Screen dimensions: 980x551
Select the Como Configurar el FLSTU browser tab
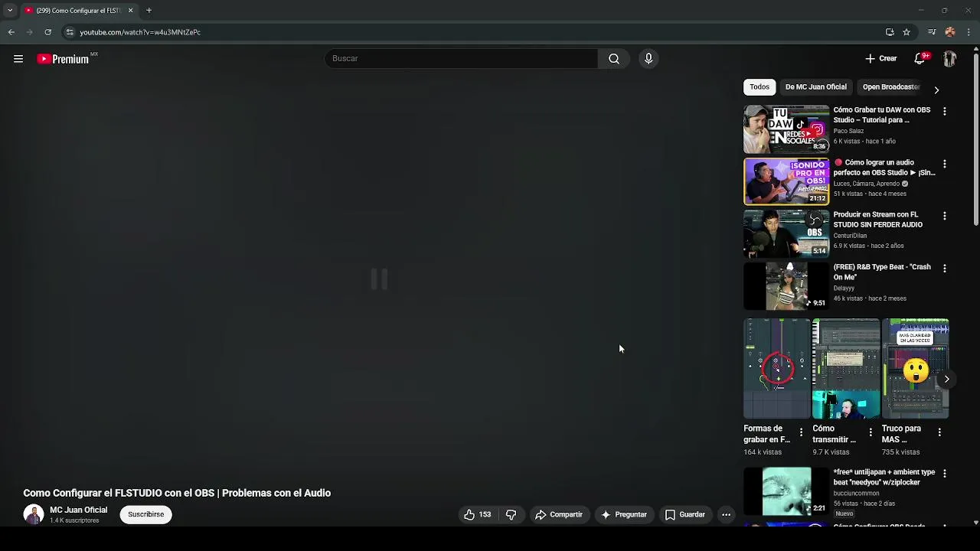79,11
